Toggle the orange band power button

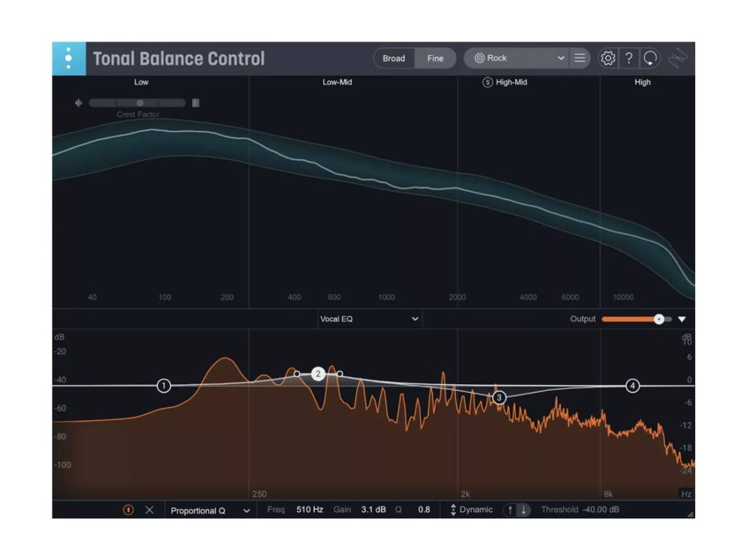[128, 510]
